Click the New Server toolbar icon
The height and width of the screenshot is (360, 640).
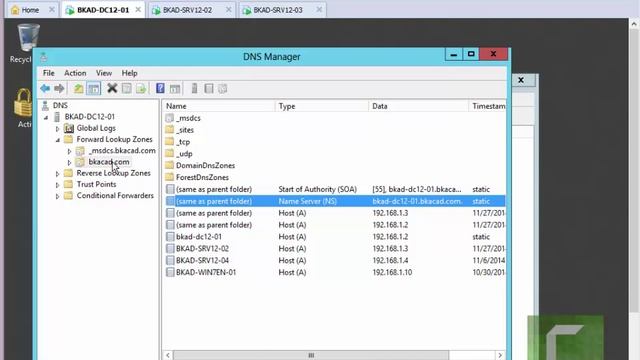[x=194, y=88]
